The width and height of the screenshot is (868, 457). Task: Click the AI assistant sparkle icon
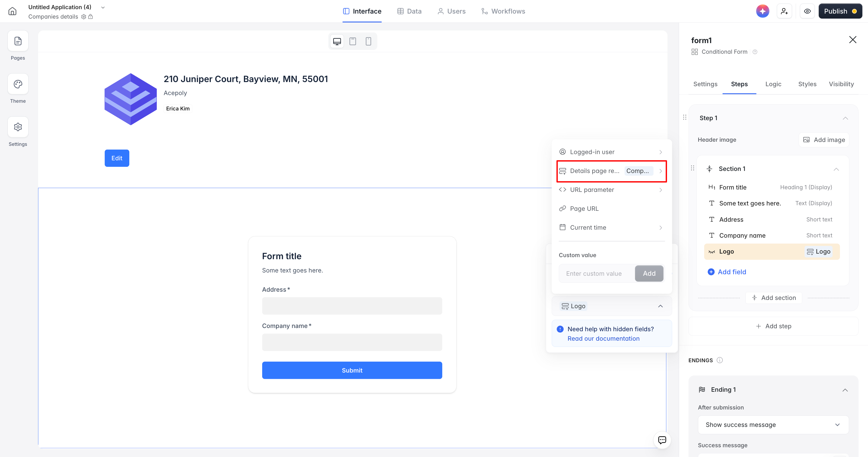pos(763,11)
